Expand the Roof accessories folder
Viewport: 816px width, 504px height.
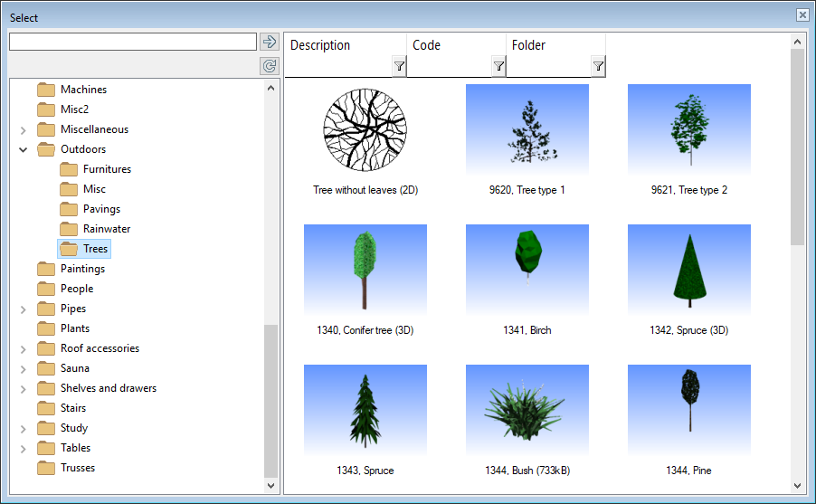coord(24,348)
